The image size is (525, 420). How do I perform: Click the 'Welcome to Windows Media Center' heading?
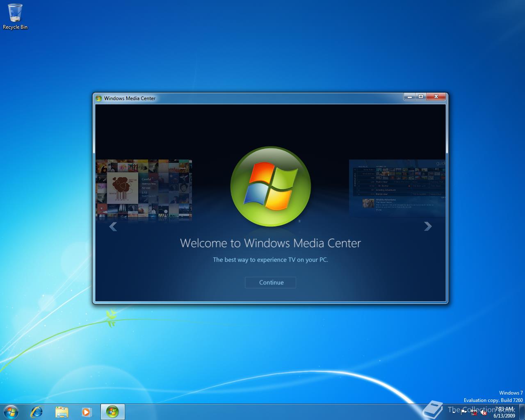[270, 243]
